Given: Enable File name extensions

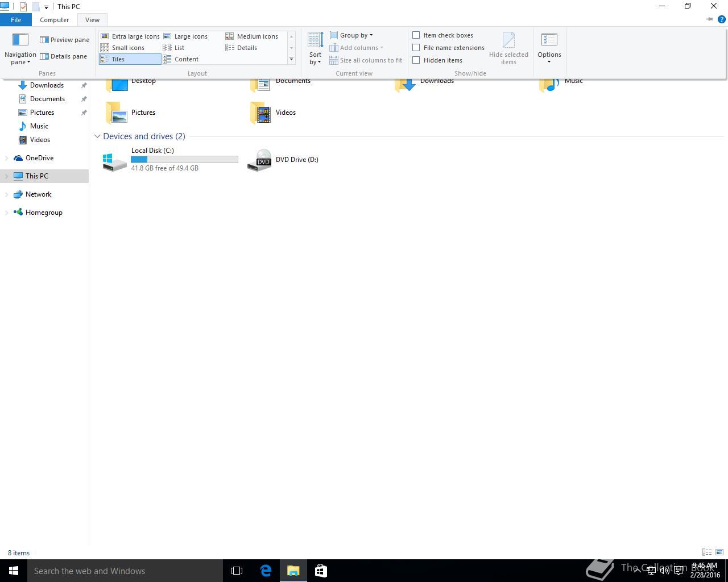Looking at the screenshot, I should coord(449,48).
